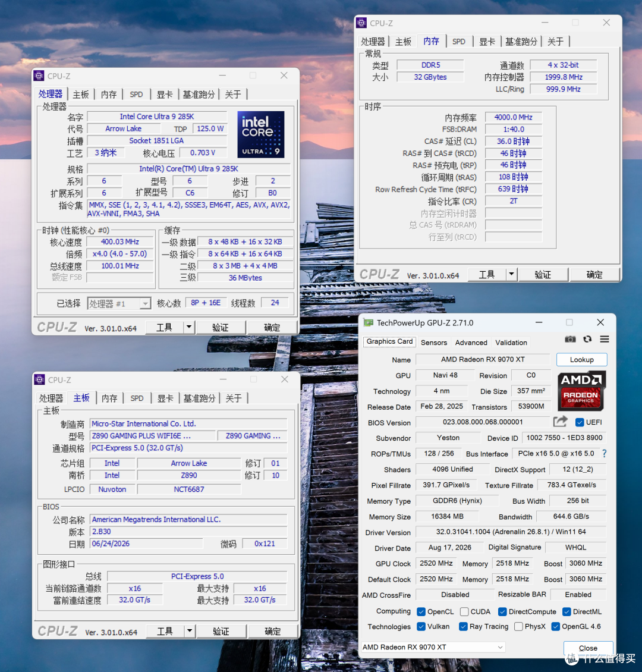642x672 pixels.
Task: Click the 644.6 GB/s bandwidth value
Action: (x=571, y=516)
